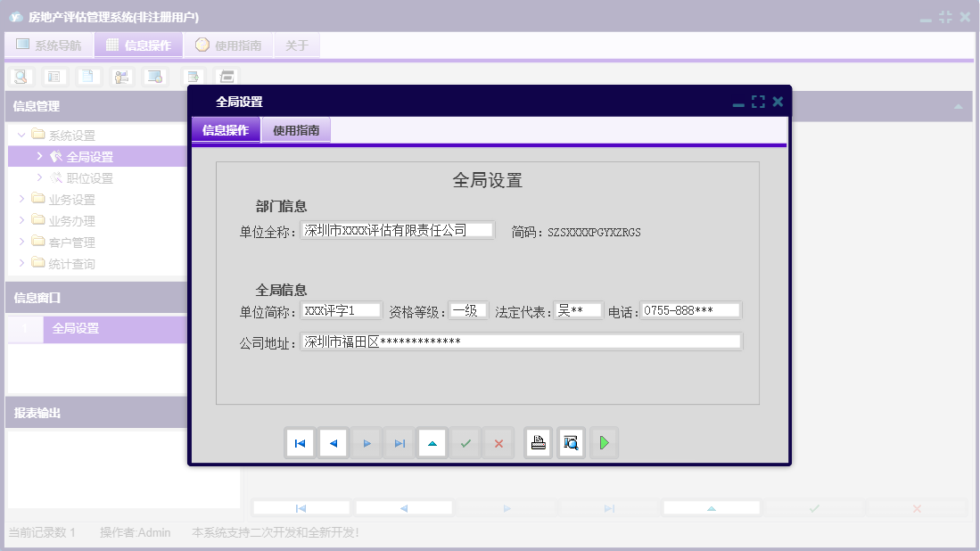Click the edit record up-arrow icon
Viewport: 980px width, 551px height.
(432, 443)
